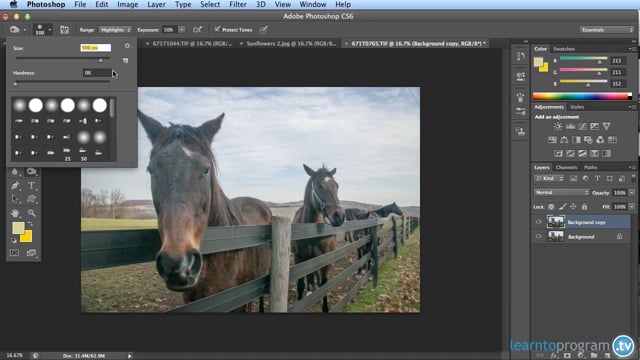Click foreground color swatch in toolbox
The image size is (640, 360).
pyautogui.click(x=18, y=228)
